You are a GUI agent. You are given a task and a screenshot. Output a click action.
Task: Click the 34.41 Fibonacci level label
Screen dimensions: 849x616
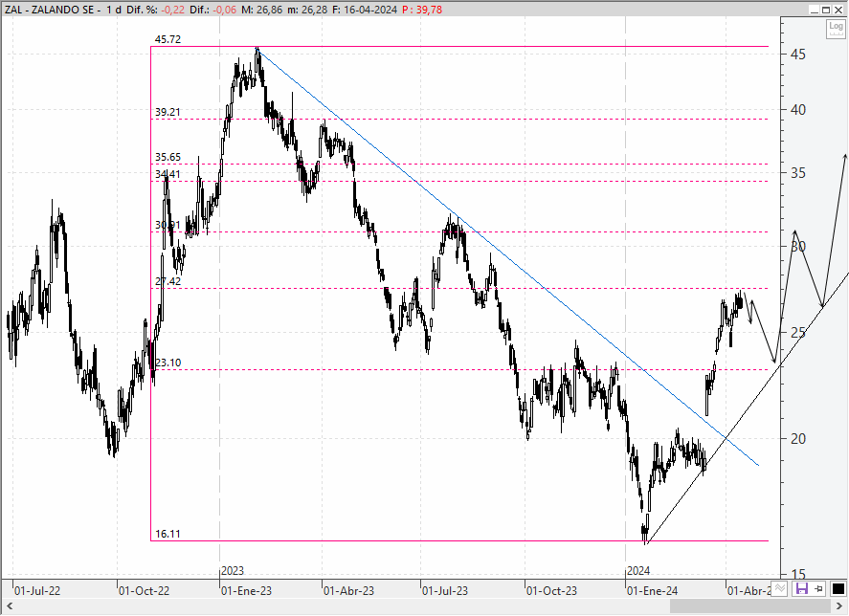[168, 174]
